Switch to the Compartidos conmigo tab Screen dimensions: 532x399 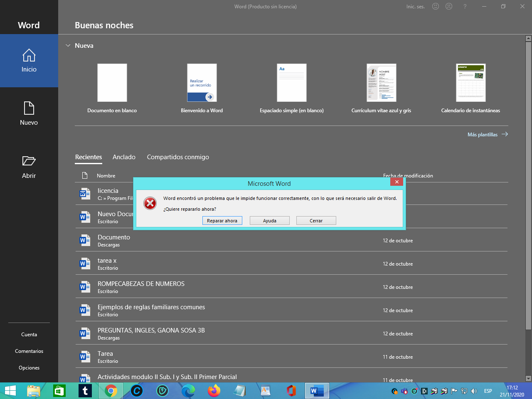pos(178,157)
